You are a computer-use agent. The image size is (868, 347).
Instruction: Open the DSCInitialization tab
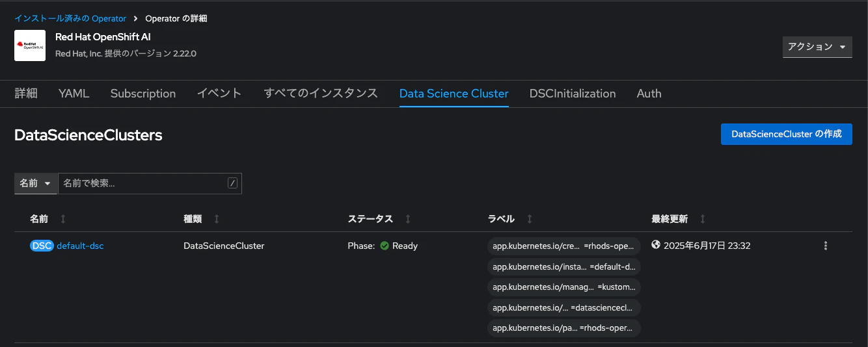point(573,94)
